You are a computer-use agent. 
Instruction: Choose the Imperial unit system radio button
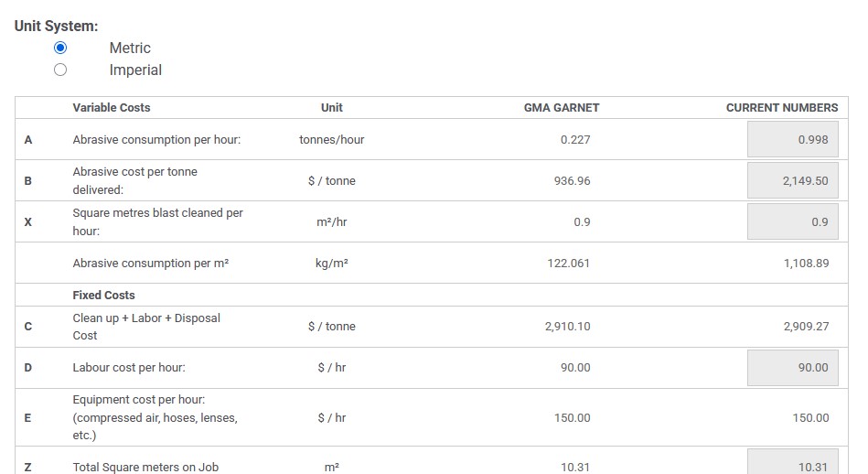60,70
